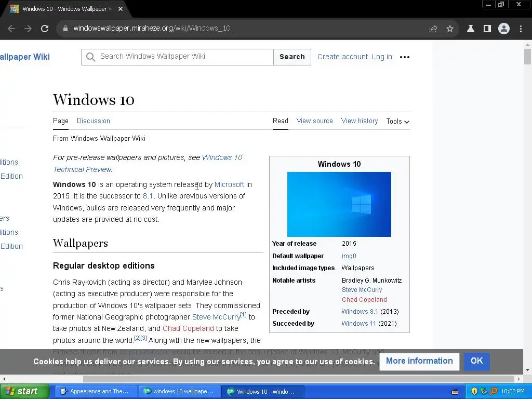Go to Windows 11 infobox link
This screenshot has width=532, height=399.
coord(358,324)
